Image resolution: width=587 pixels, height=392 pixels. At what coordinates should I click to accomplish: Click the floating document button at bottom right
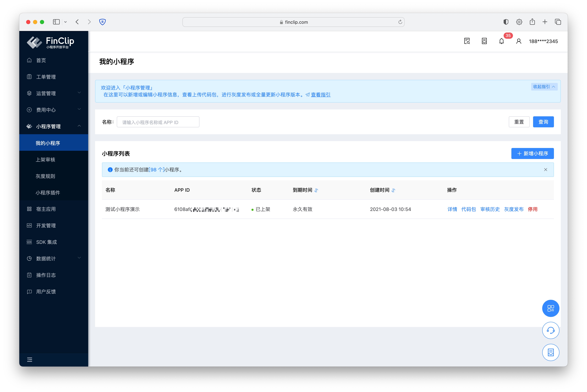550,352
